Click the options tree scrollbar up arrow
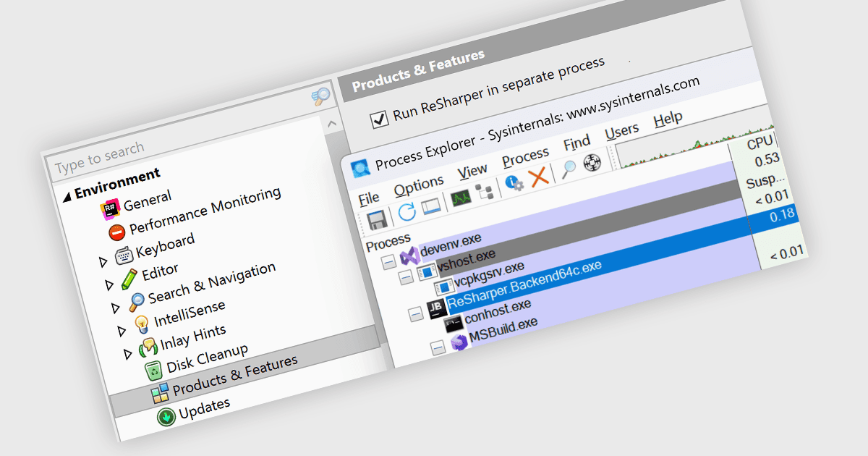The width and height of the screenshot is (868, 456). [332, 124]
